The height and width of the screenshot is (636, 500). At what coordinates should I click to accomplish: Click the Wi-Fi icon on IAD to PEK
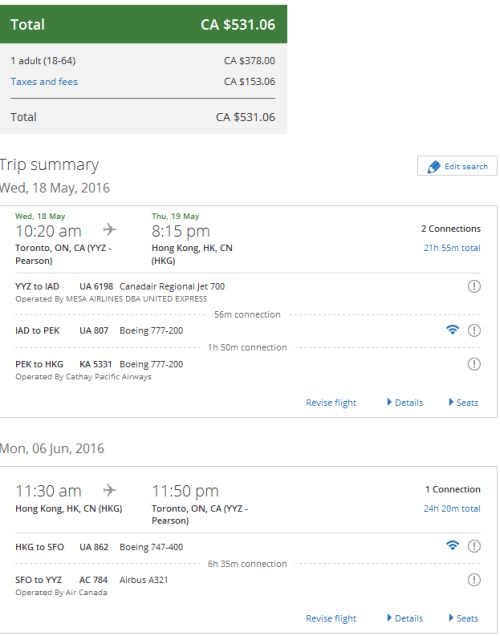pyautogui.click(x=452, y=330)
